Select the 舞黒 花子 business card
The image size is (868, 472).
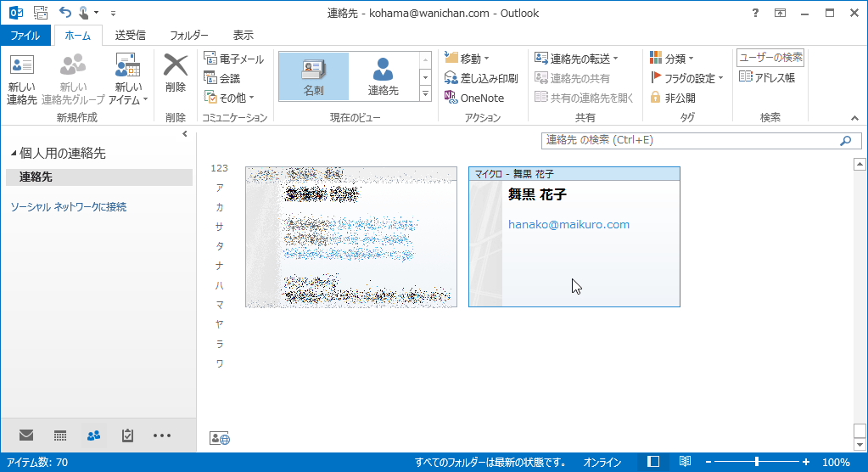(574, 237)
